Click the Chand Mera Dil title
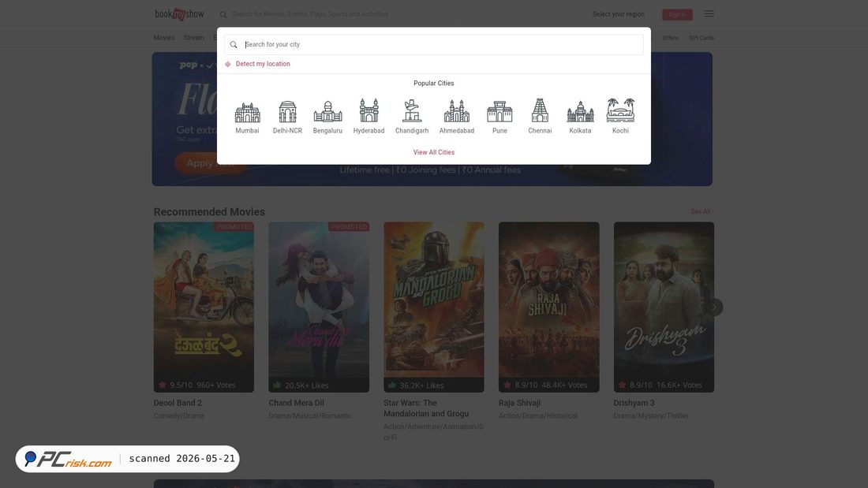 click(x=296, y=403)
